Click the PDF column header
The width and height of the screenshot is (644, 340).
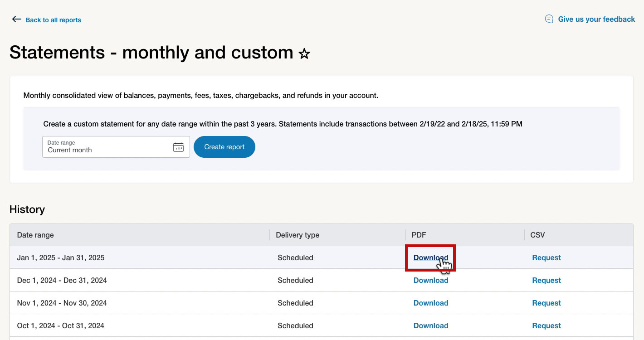pos(419,235)
